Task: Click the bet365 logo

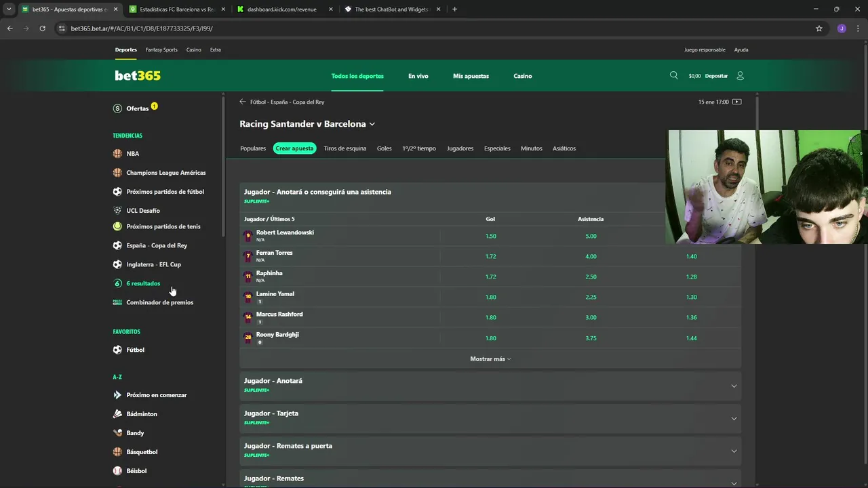Action: (138, 76)
